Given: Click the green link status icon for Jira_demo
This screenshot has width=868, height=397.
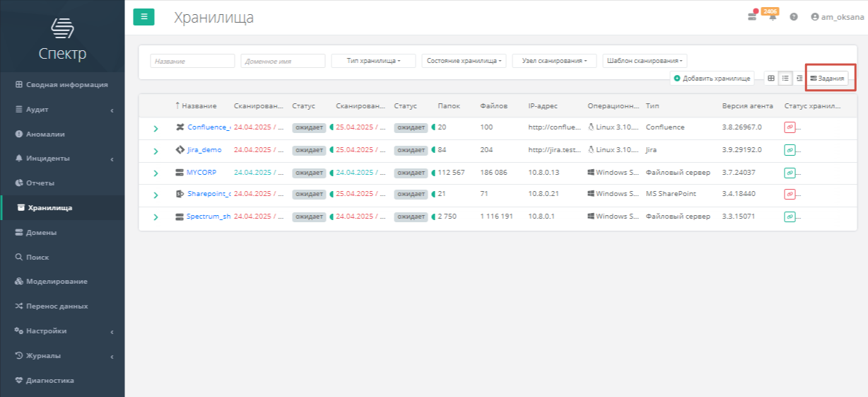Looking at the screenshot, I should tap(790, 150).
